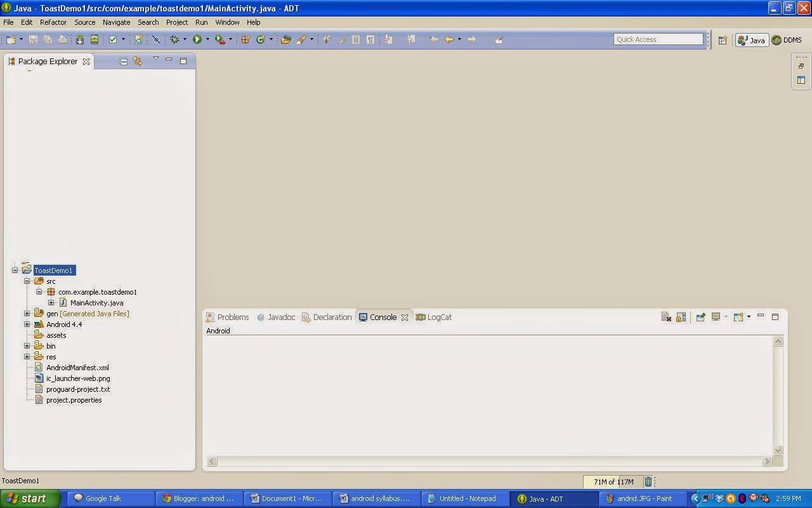This screenshot has height=508, width=812.
Task: Click the Pin Console icon
Action: 700,317
